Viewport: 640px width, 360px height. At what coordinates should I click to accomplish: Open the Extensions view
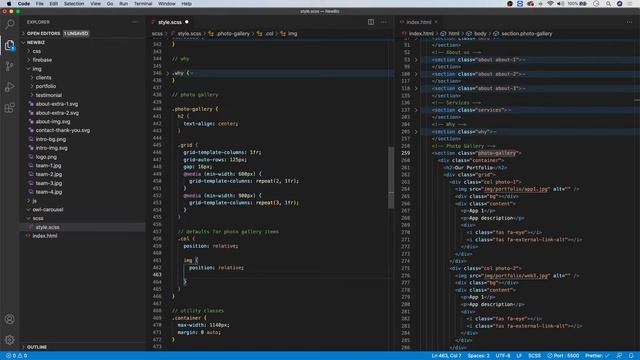coord(9,108)
